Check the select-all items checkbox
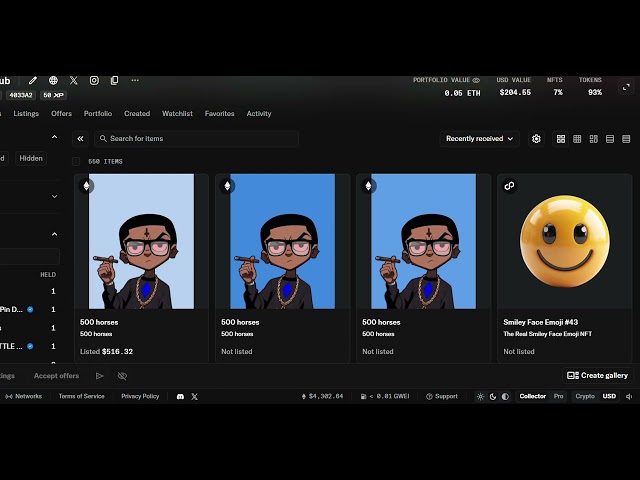640x480 pixels. pyautogui.click(x=76, y=162)
